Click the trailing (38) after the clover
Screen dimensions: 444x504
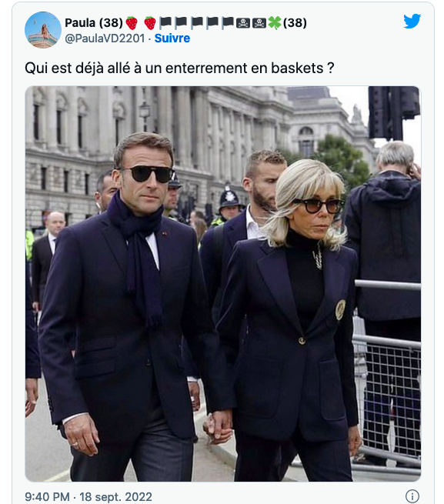(295, 23)
